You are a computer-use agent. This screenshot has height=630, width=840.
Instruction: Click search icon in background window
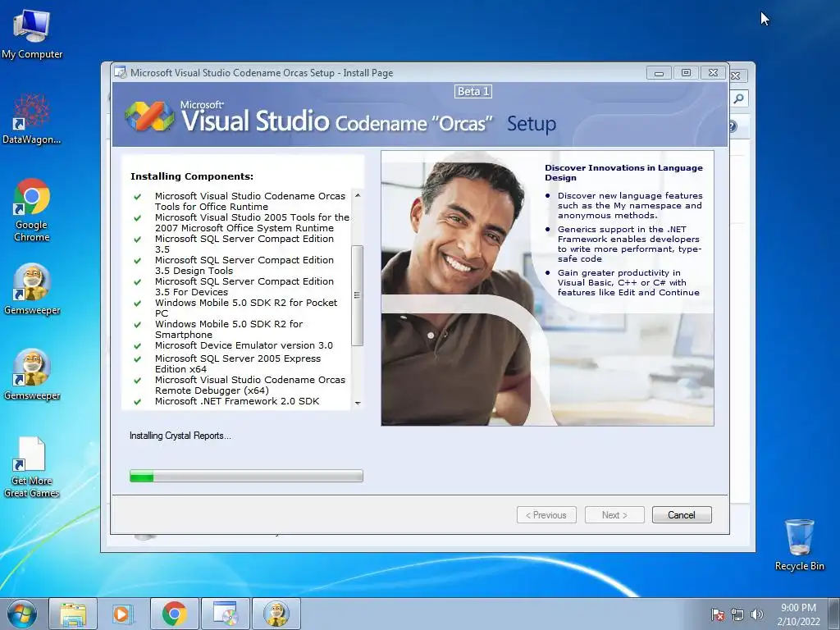[739, 98]
